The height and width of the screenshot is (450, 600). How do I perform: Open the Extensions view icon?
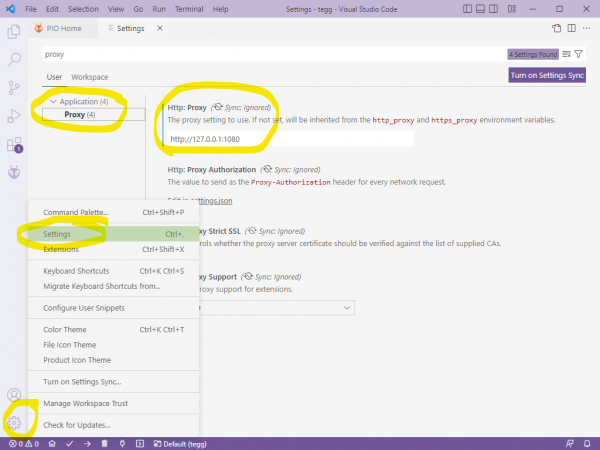coord(15,145)
